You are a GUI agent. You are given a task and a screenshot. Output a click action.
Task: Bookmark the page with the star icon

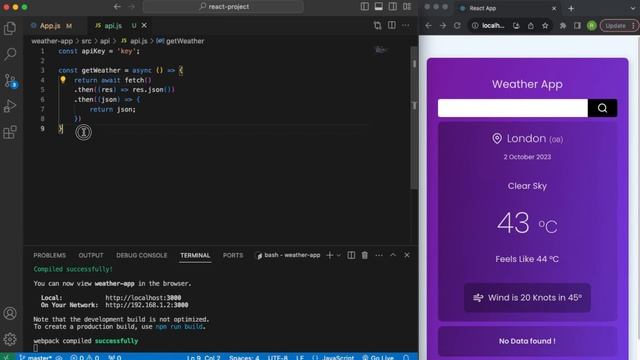[x=545, y=25]
